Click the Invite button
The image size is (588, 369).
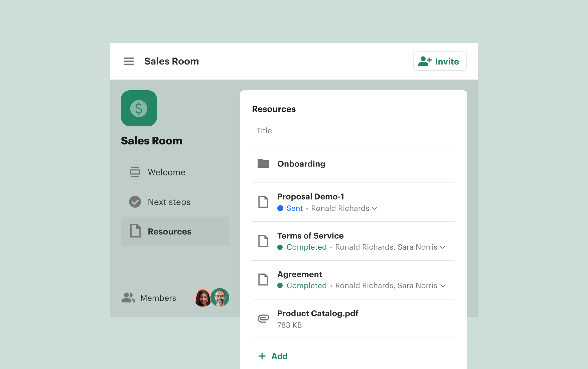(x=440, y=61)
